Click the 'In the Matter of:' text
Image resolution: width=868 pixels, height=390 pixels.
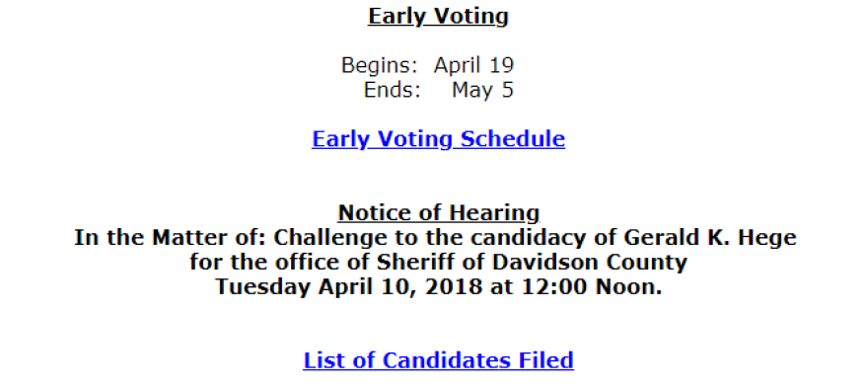pyautogui.click(x=171, y=238)
